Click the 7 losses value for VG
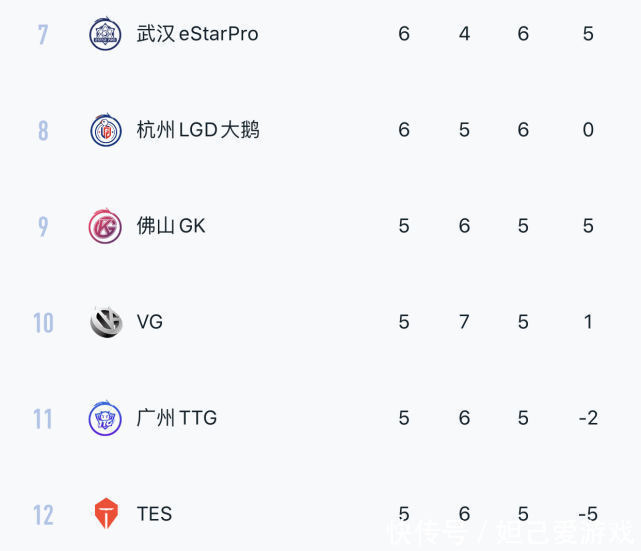 click(464, 322)
